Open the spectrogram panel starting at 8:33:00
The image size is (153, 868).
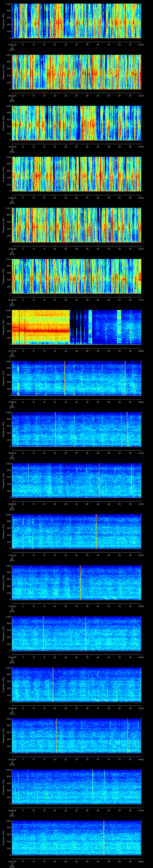pyautogui.click(x=77, y=123)
